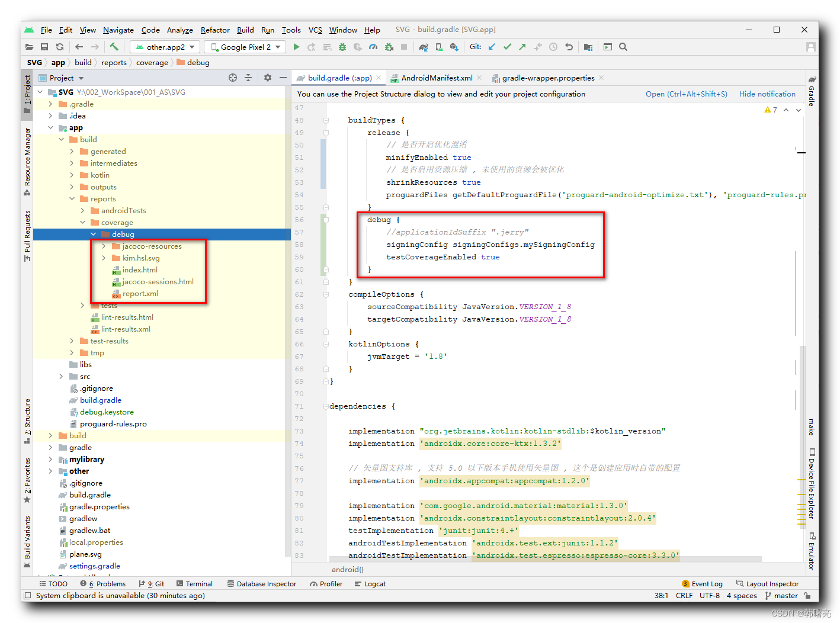Viewport: 840px width, 623px height.
Task: Click Git Commit green checkmark icon
Action: coord(507,47)
